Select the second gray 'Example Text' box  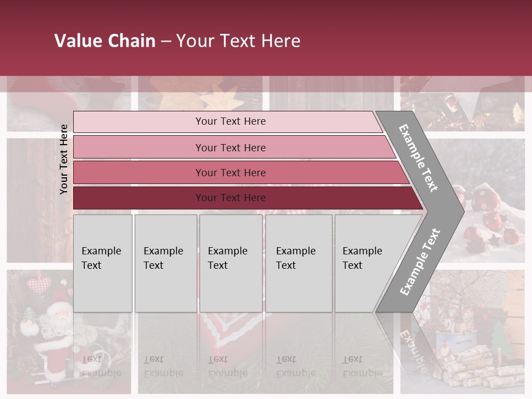click(x=165, y=263)
